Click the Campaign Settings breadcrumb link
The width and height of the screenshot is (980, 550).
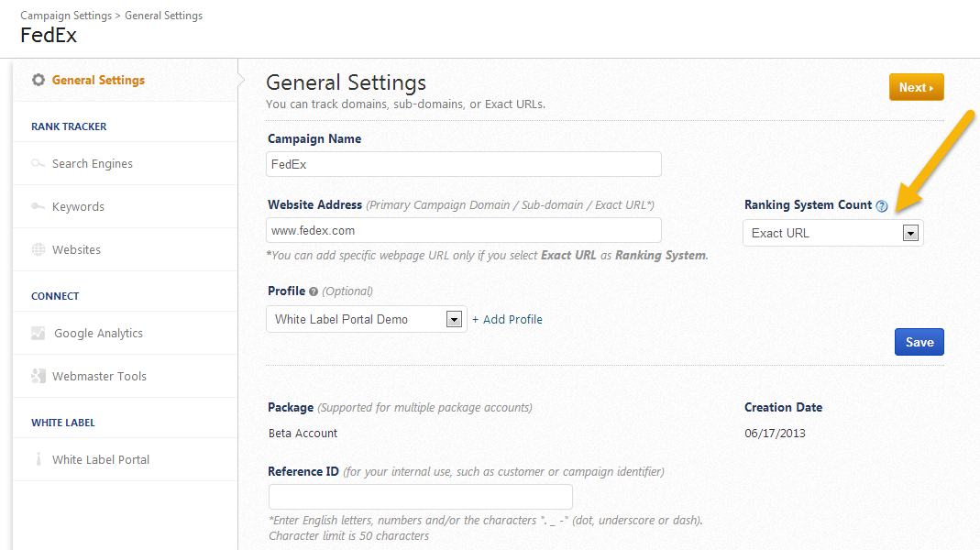65,16
